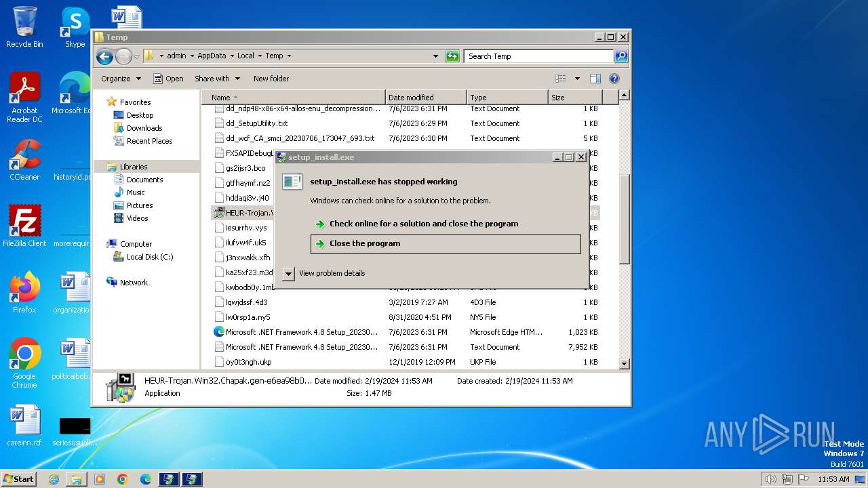
Task: Click Local in address breadcrumb
Action: (x=245, y=56)
